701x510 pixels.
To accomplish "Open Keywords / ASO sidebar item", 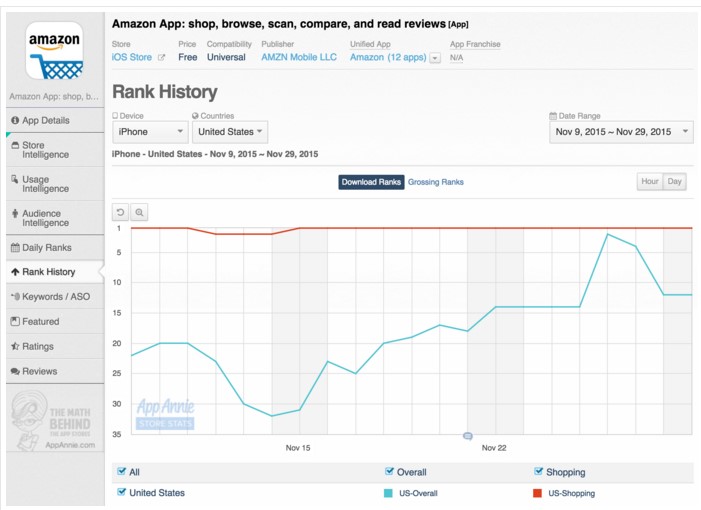I will click(55, 297).
